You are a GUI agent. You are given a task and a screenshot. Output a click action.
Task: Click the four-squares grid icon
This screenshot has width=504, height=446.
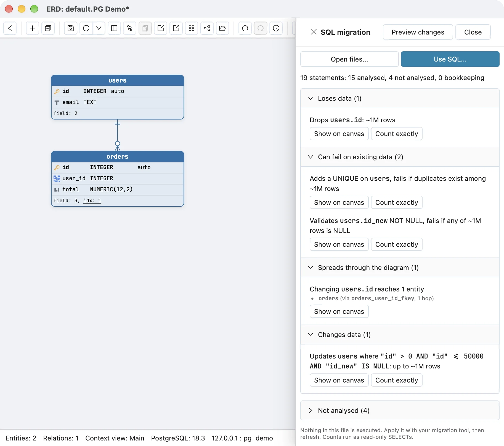[192, 28]
